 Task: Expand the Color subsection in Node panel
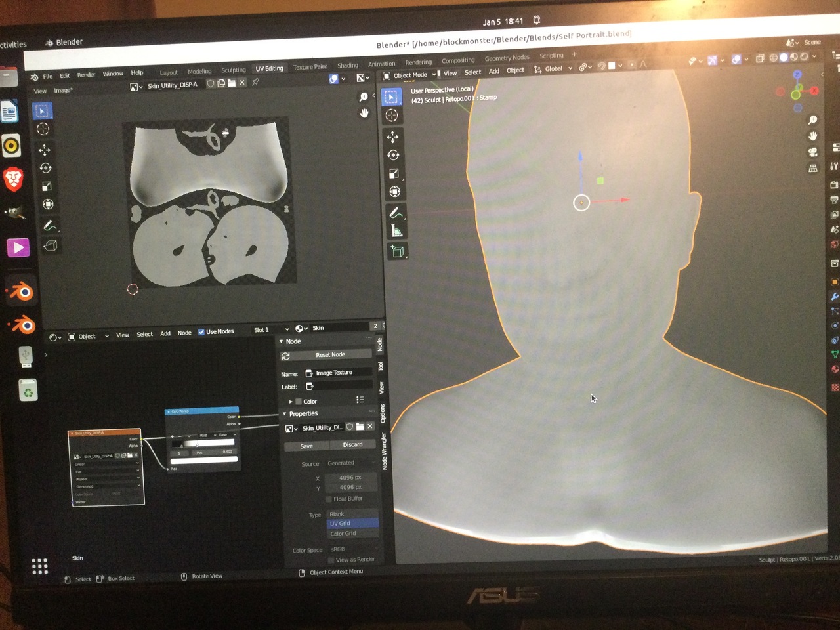coord(291,401)
